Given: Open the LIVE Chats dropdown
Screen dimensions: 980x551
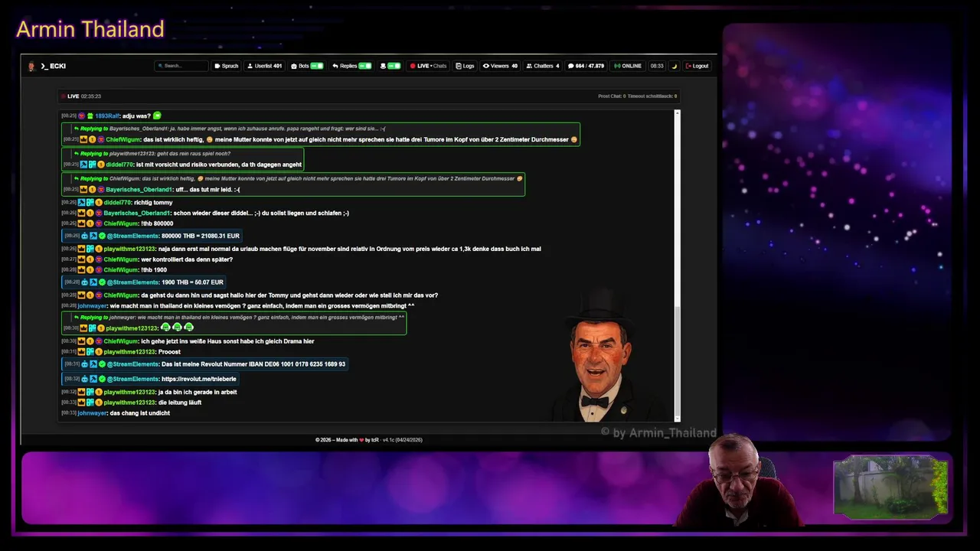Looking at the screenshot, I should click(428, 66).
